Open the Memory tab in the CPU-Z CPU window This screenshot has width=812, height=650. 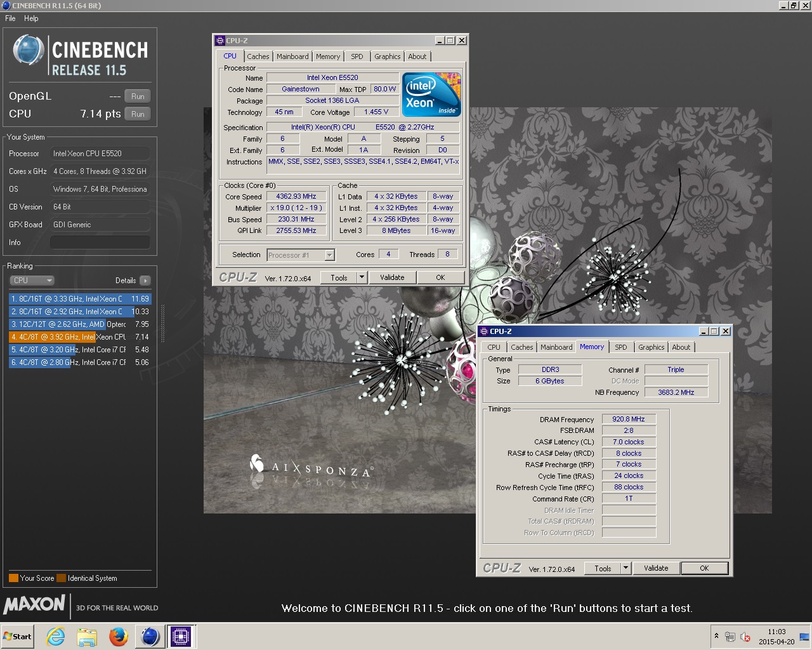tap(328, 56)
